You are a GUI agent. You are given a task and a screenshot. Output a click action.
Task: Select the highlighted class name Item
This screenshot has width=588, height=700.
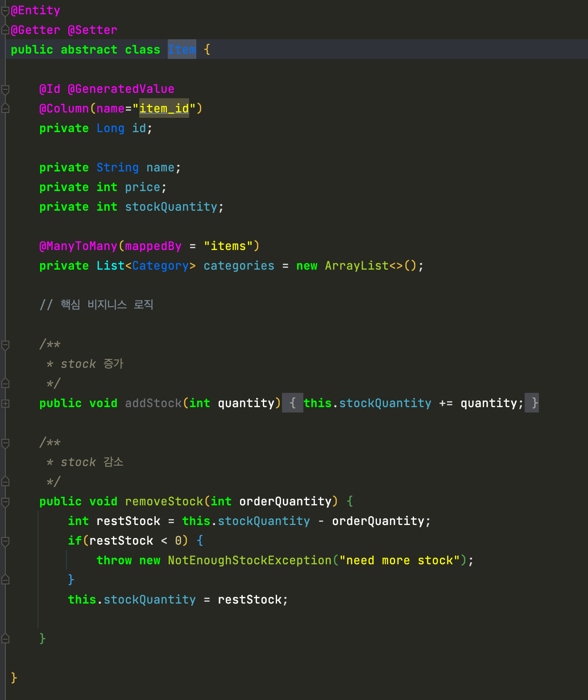182,50
